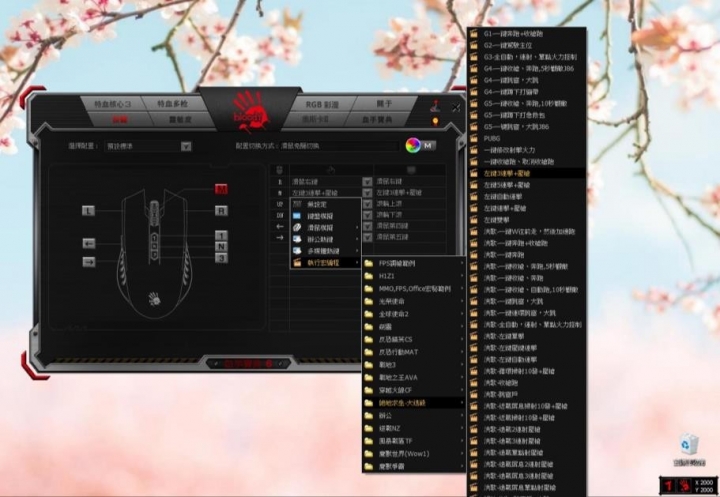The width and height of the screenshot is (720, 497).
Task: Open dropdown arrow for 左鍵3連擊+壓槍 table row
Action: [x=367, y=192]
